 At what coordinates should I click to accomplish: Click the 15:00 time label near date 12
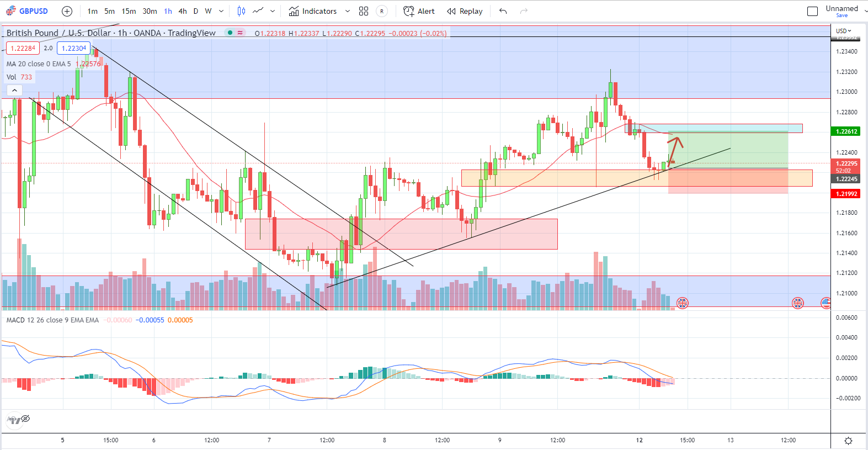687,440
